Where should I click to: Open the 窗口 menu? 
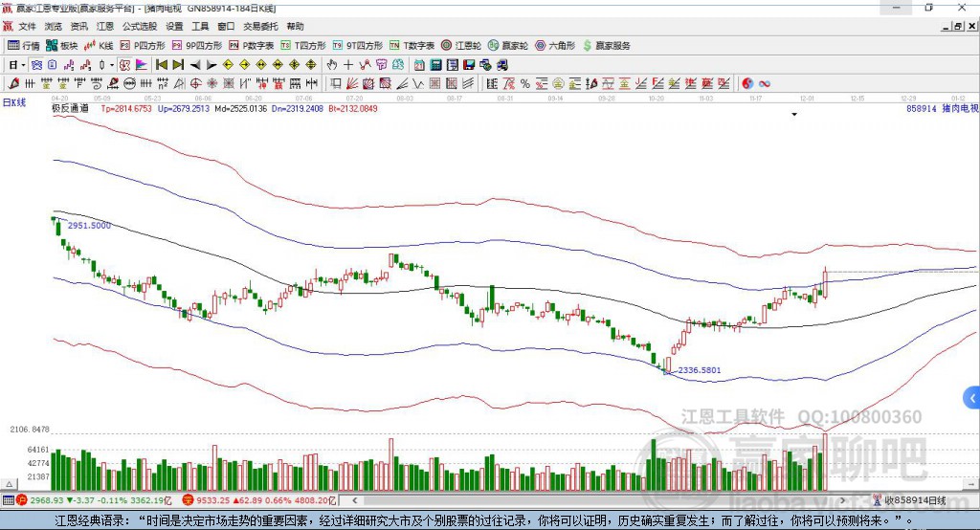[226, 26]
